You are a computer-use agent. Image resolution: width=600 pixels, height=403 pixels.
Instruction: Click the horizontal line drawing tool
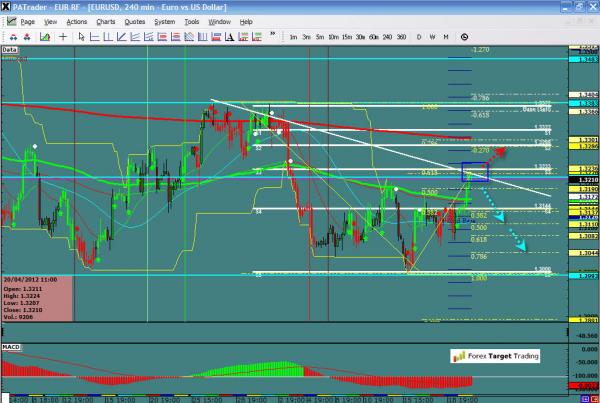(92, 37)
